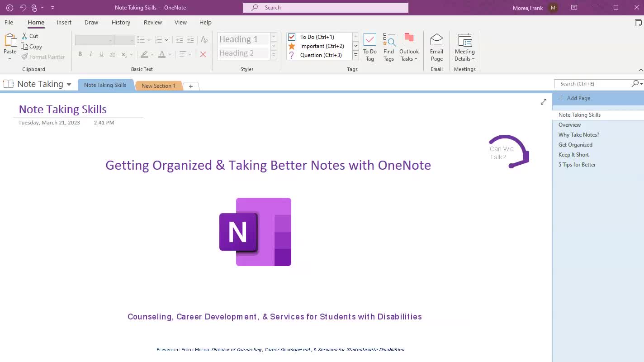Toggle Touch/Mouse mode icon
The image size is (644, 362).
(x=34, y=8)
